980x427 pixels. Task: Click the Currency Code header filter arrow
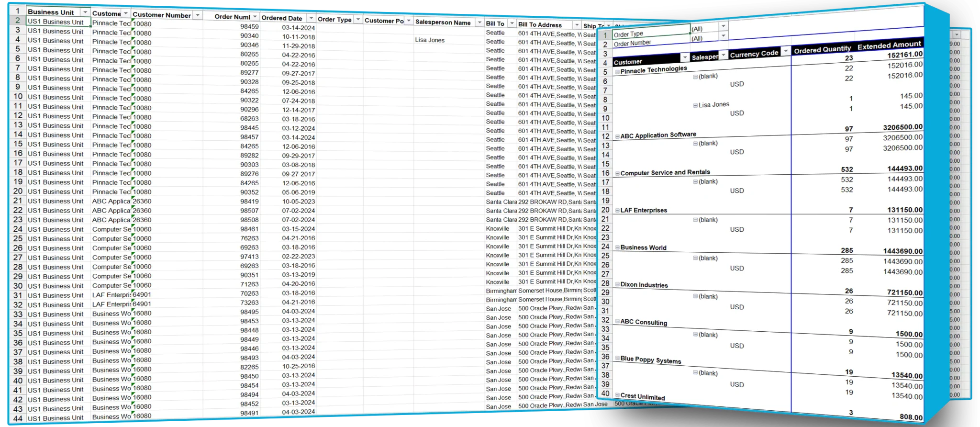(x=785, y=51)
